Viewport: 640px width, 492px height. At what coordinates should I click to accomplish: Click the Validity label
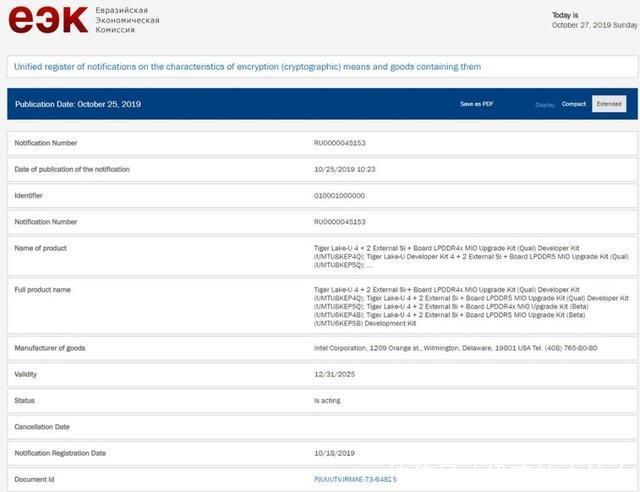(x=26, y=374)
